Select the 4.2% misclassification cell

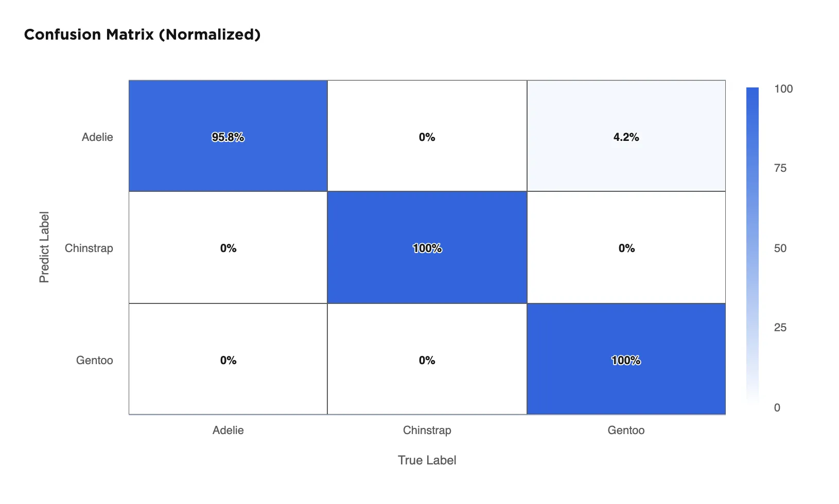[x=626, y=136]
